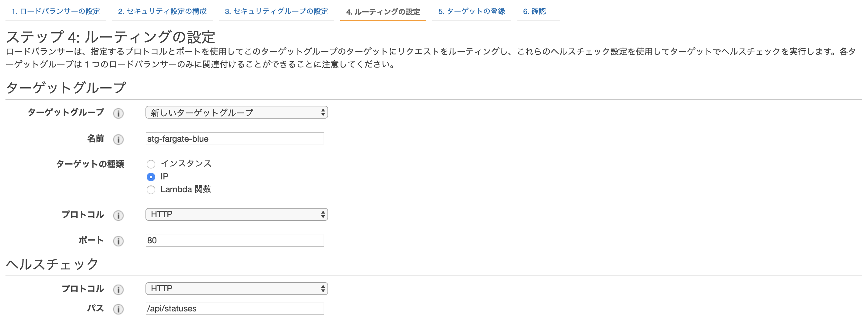The height and width of the screenshot is (326, 868).
Task: Open health check protocol HTTP dropdown
Action: point(236,289)
